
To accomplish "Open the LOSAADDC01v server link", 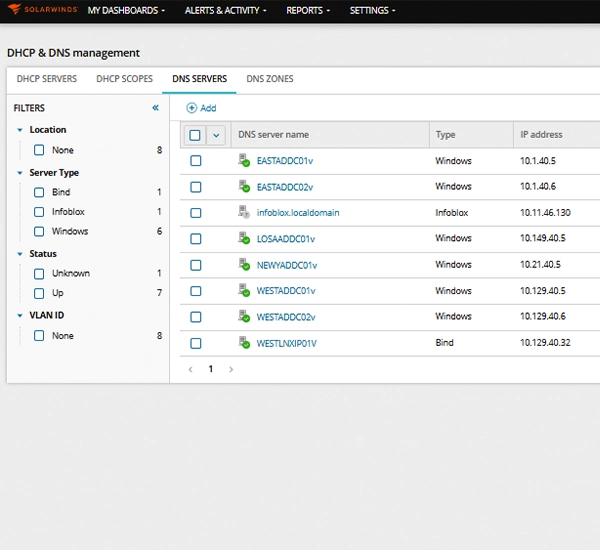I will [285, 239].
